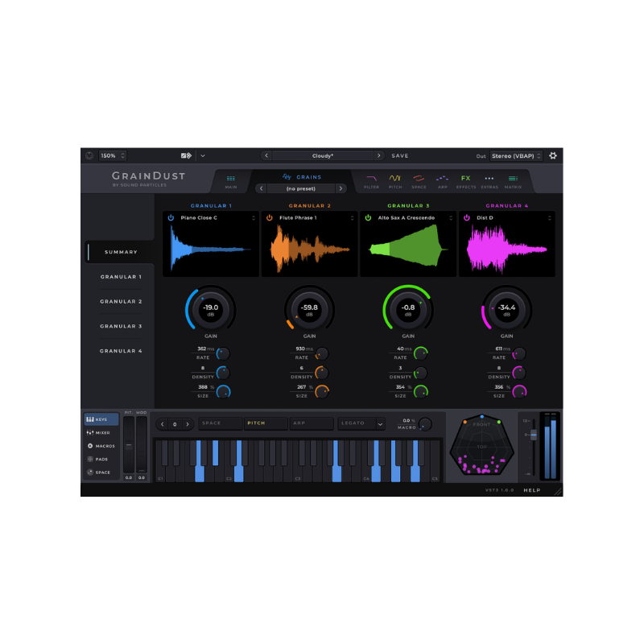Decrease keyboard octave shift
Screen dimensions: 644x644
163,424
